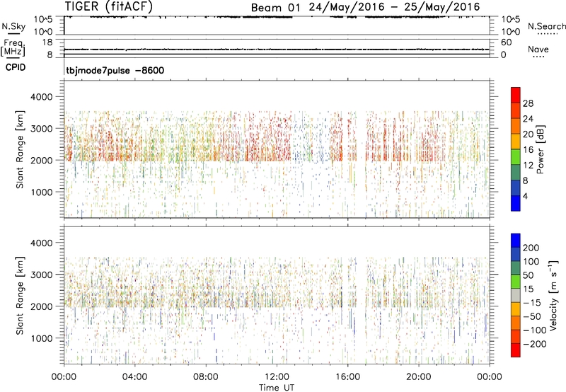The image size is (566, 392).
Task: Click the "TIGER (fitACF)" plot title
Action: pyautogui.click(x=109, y=6)
